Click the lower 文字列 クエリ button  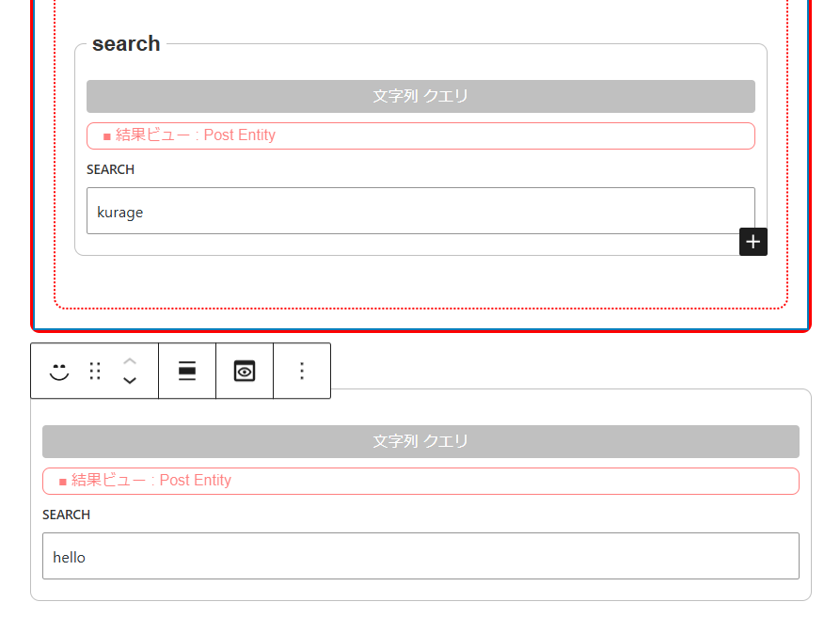tap(420, 441)
